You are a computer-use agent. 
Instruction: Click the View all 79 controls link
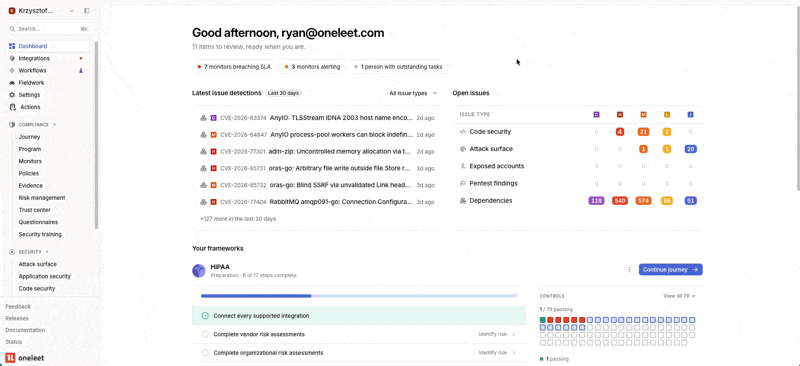coord(679,296)
